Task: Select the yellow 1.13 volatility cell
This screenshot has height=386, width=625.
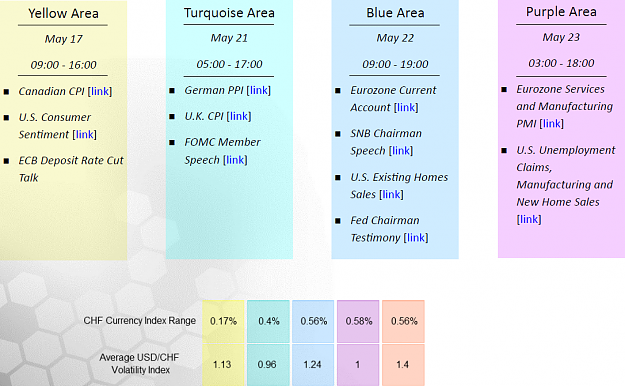Action: [223, 365]
